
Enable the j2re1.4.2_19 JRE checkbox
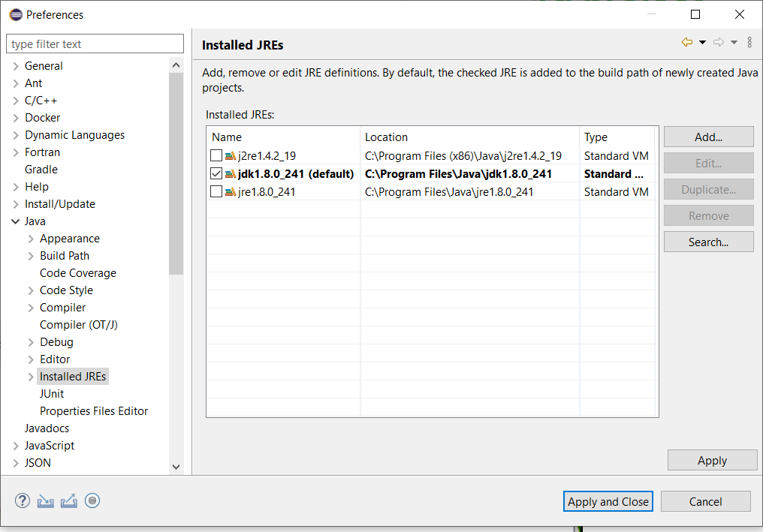(x=216, y=156)
